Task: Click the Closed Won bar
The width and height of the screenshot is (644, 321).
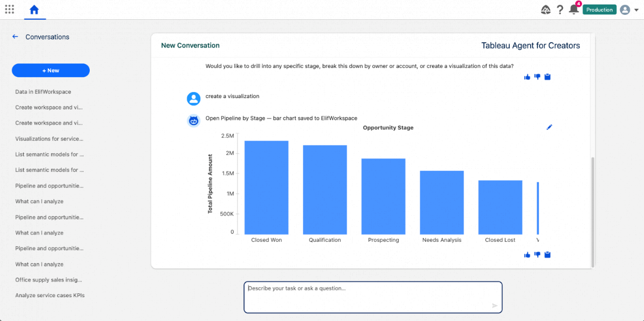Action: (266, 187)
